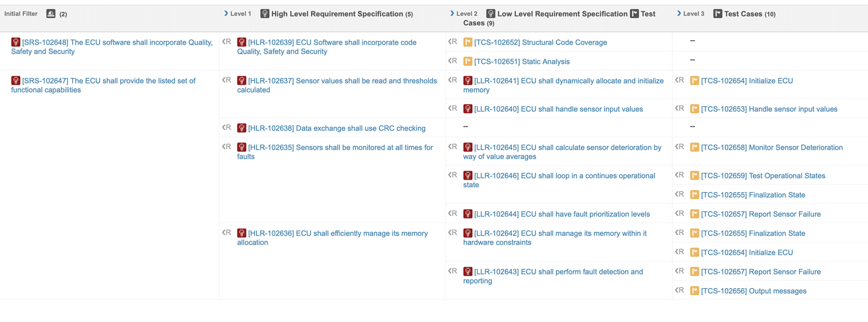Open TCS-102656 Output messages
The width and height of the screenshot is (868, 322).
click(754, 291)
